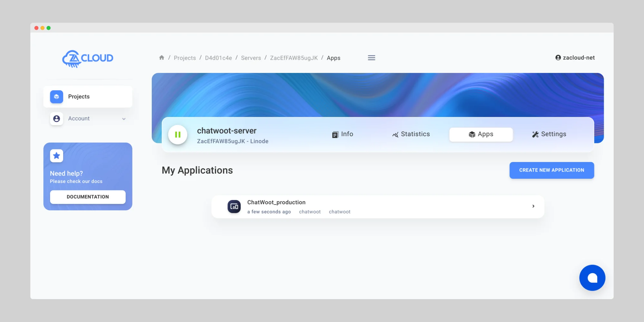Click the zacloud-net account icon

[x=558, y=57]
